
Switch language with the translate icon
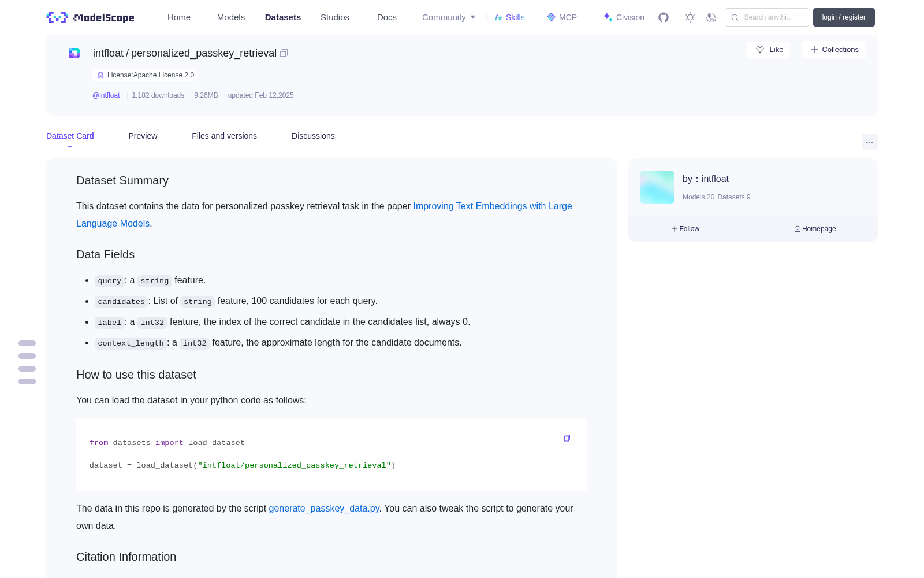[711, 17]
